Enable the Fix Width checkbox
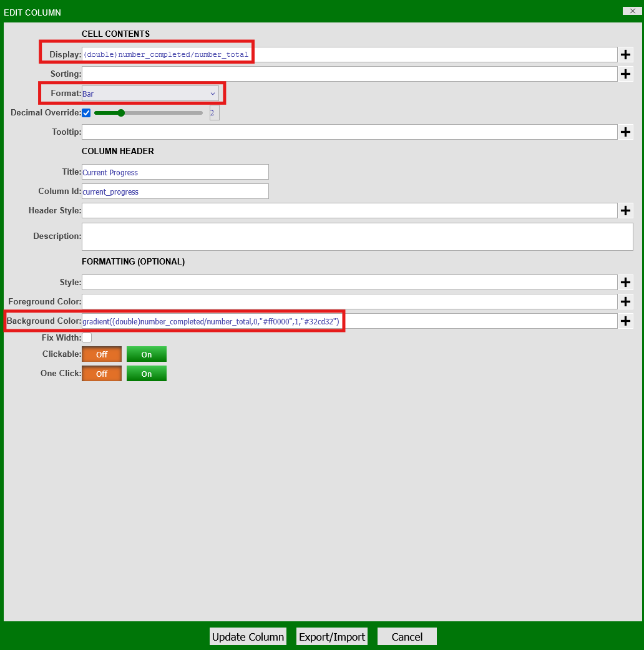Viewport: 644px width, 650px height. tap(87, 337)
